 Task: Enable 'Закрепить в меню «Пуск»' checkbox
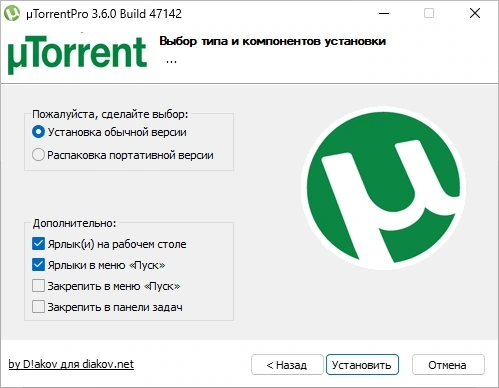[38, 286]
